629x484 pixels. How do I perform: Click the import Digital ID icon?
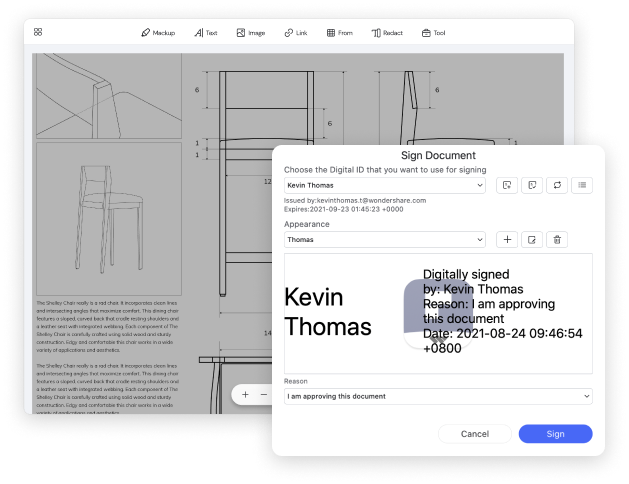point(532,185)
